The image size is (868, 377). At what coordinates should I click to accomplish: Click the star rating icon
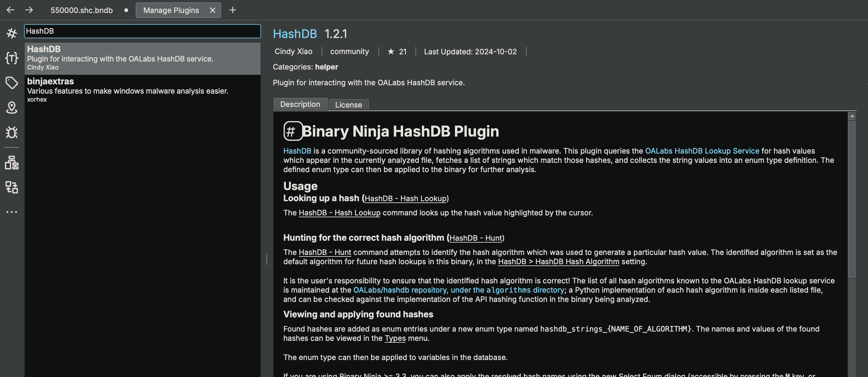[391, 52]
